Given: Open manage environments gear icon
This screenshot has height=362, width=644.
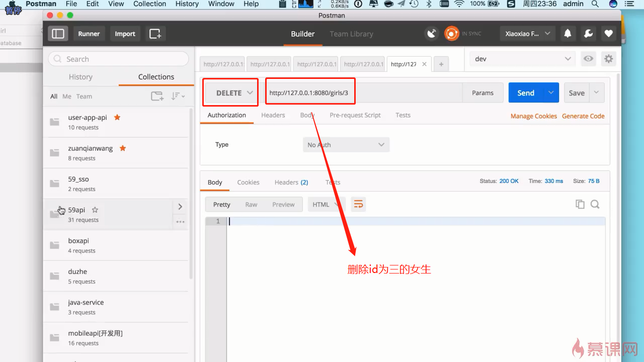Looking at the screenshot, I should [x=609, y=59].
